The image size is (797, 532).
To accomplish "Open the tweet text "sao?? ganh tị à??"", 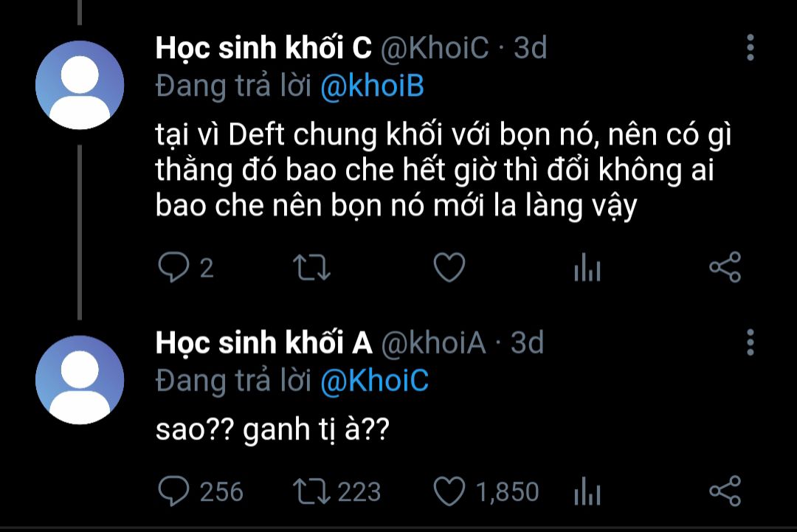I will click(272, 430).
